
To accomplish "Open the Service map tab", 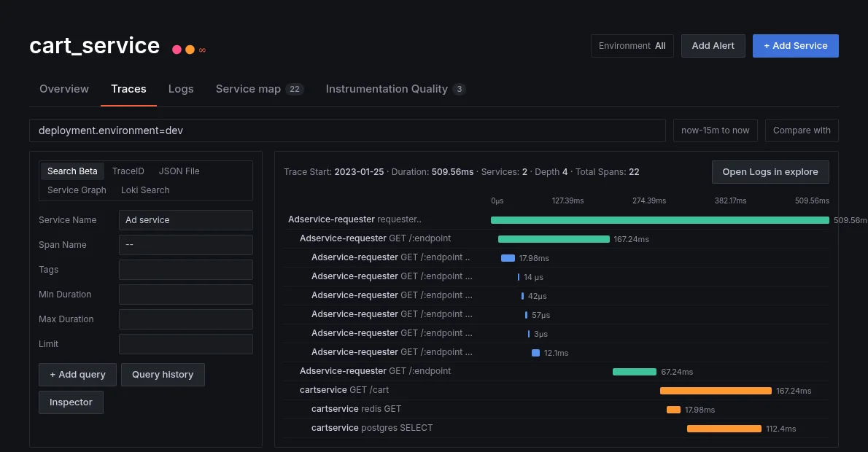I will [x=260, y=89].
